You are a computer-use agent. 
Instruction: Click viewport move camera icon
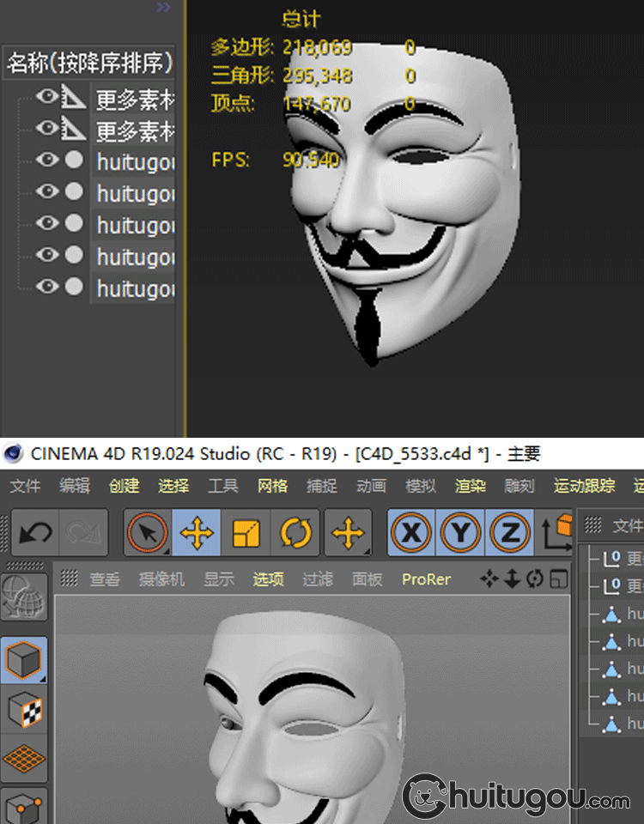[x=489, y=579]
